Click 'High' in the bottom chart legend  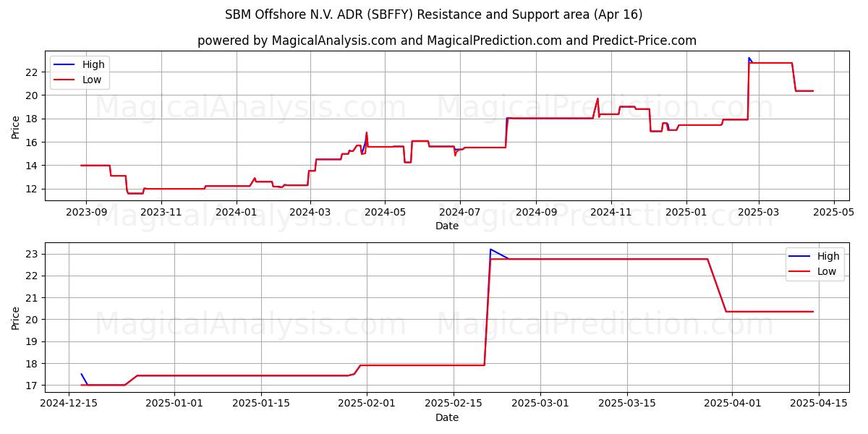coord(828,256)
